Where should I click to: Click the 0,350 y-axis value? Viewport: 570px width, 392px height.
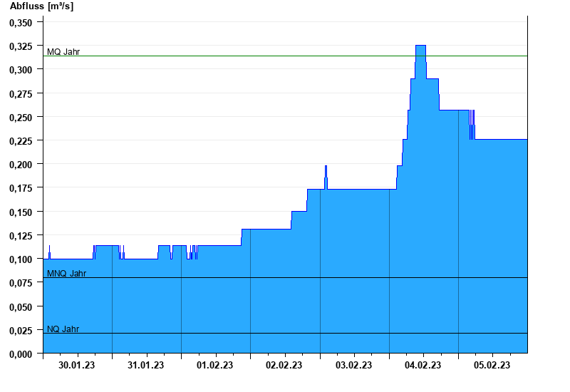(x=20, y=23)
